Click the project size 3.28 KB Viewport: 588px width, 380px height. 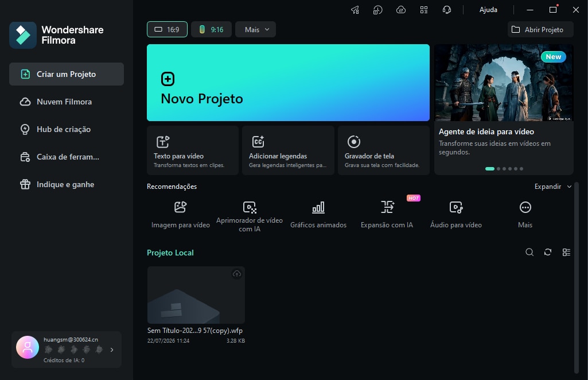(236, 340)
